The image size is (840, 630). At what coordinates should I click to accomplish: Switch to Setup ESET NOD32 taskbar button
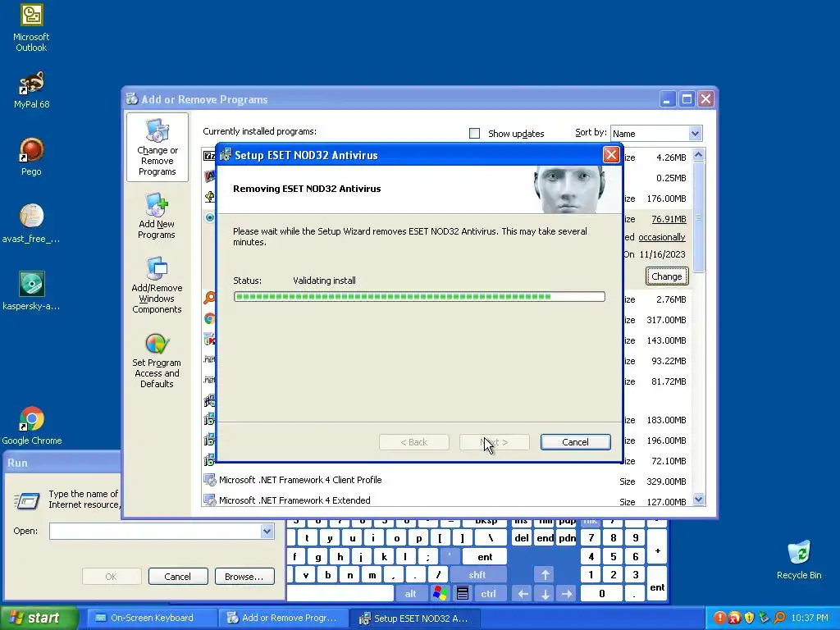[x=415, y=618]
